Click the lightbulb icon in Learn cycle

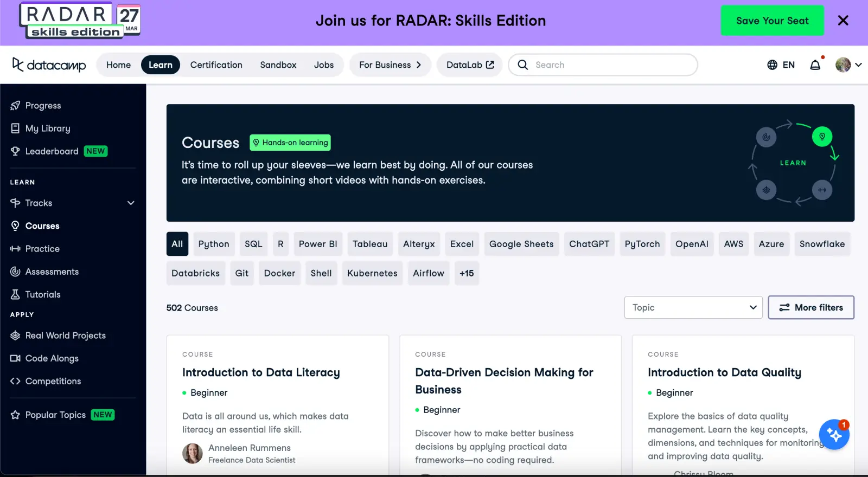click(x=822, y=137)
